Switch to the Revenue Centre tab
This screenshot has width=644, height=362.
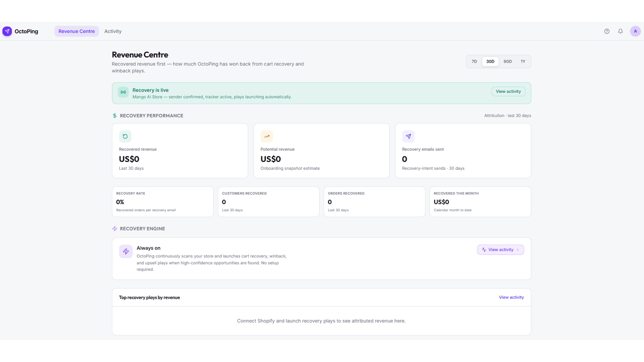point(76,31)
